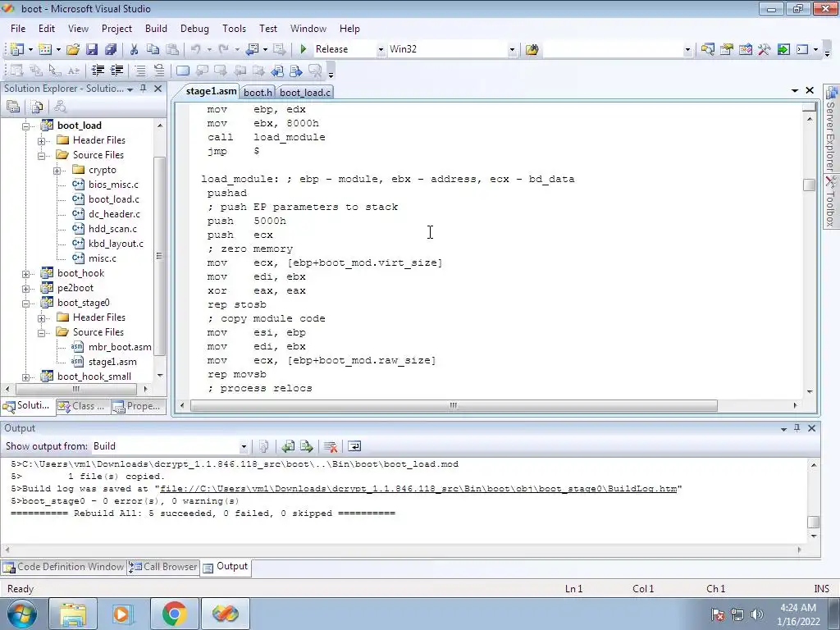Switch to the boot.h tab

tap(258, 92)
